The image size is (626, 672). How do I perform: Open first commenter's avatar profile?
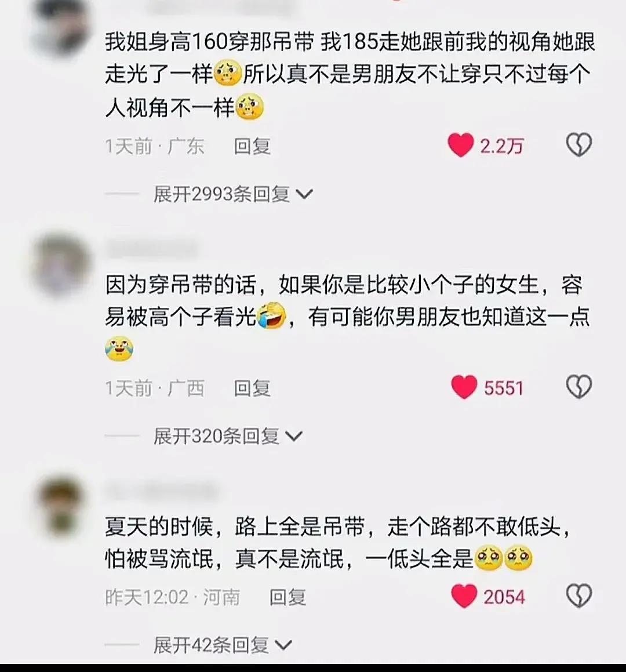point(61,26)
